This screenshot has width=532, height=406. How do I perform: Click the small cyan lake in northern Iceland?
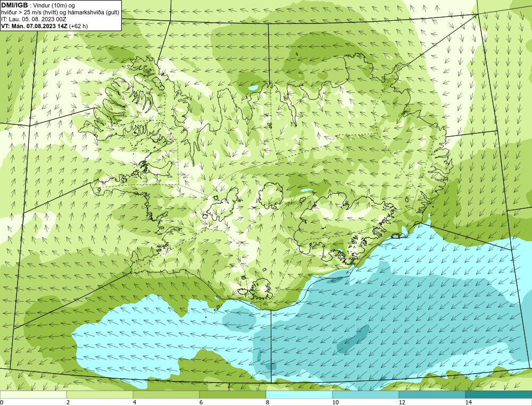(x=253, y=88)
